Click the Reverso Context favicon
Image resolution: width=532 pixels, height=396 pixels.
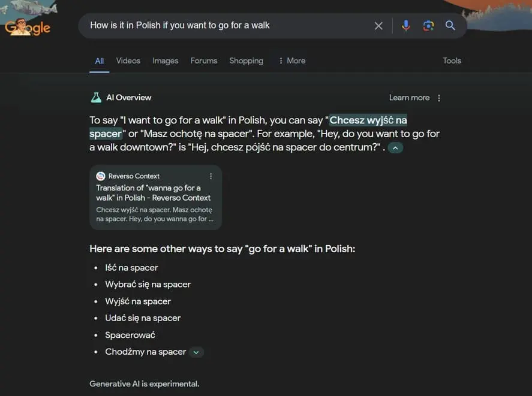pos(101,176)
